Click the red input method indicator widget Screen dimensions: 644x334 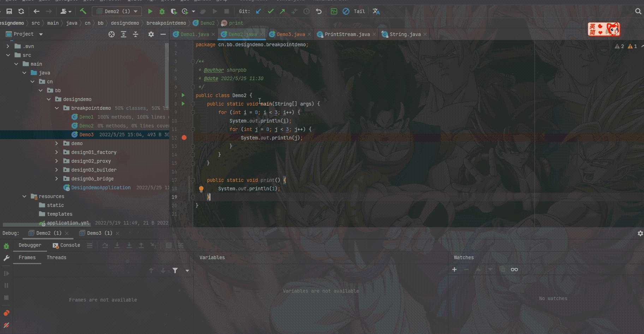tap(604, 29)
